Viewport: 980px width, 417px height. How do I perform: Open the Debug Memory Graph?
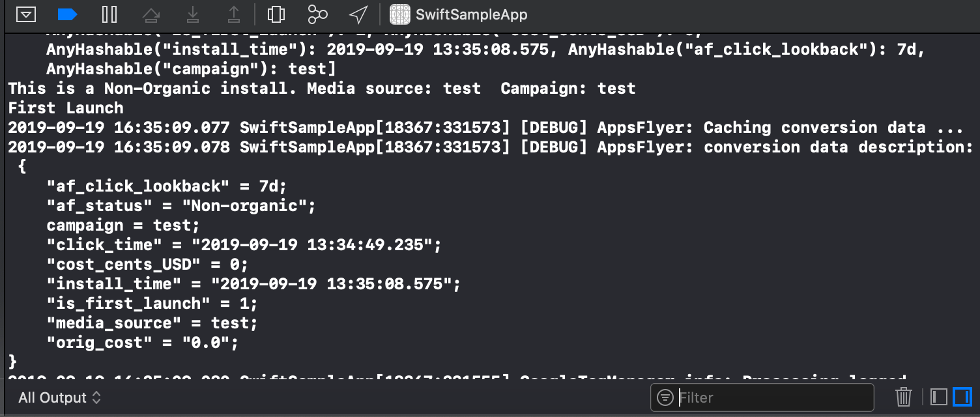click(x=317, y=14)
